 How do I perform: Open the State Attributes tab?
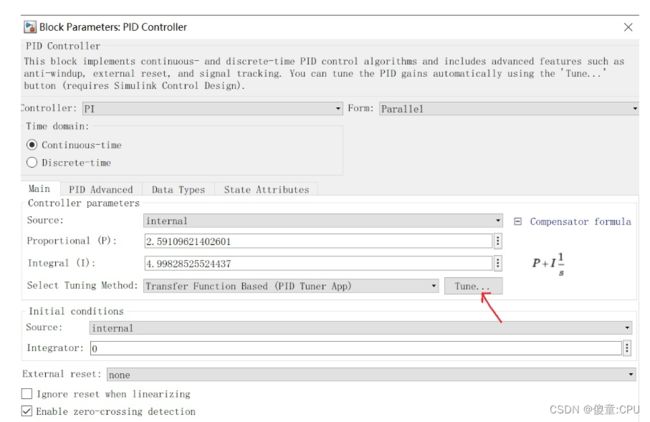point(267,189)
